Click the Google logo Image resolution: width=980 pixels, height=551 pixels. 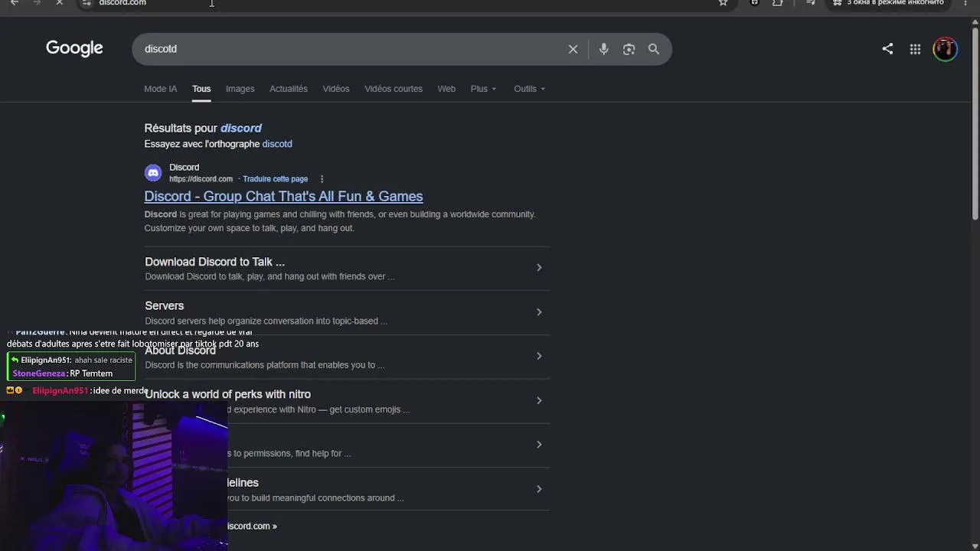(x=74, y=48)
